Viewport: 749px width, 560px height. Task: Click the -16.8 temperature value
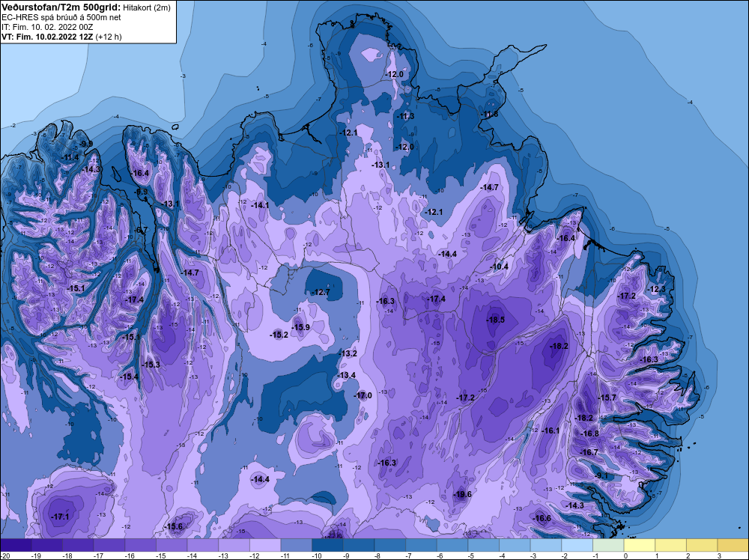coord(589,433)
